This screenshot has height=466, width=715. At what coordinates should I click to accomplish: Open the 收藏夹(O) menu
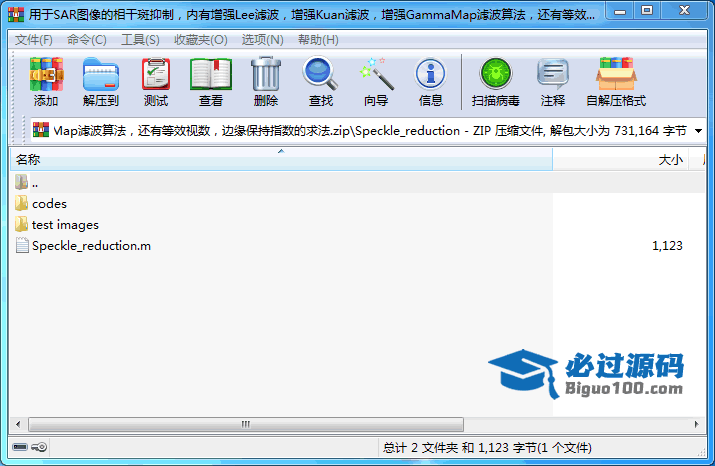click(x=201, y=40)
